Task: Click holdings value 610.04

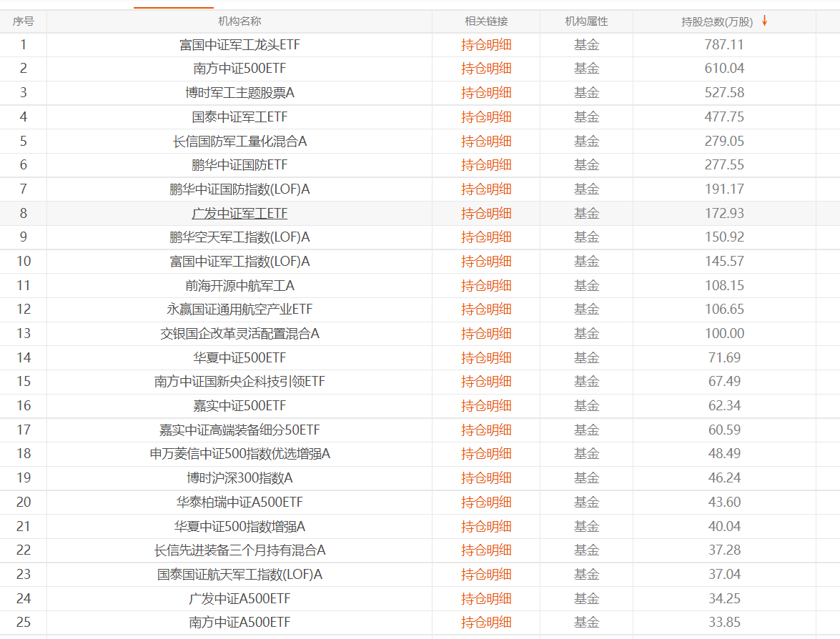Action: [x=724, y=69]
